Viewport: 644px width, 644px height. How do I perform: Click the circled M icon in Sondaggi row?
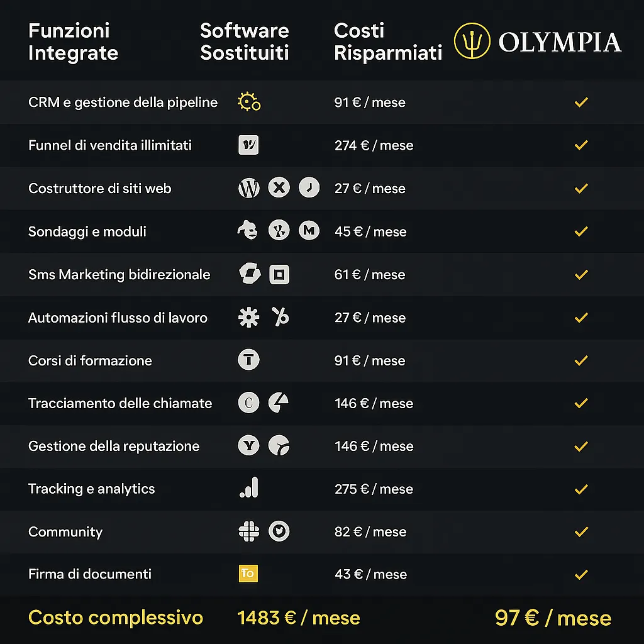click(x=309, y=231)
